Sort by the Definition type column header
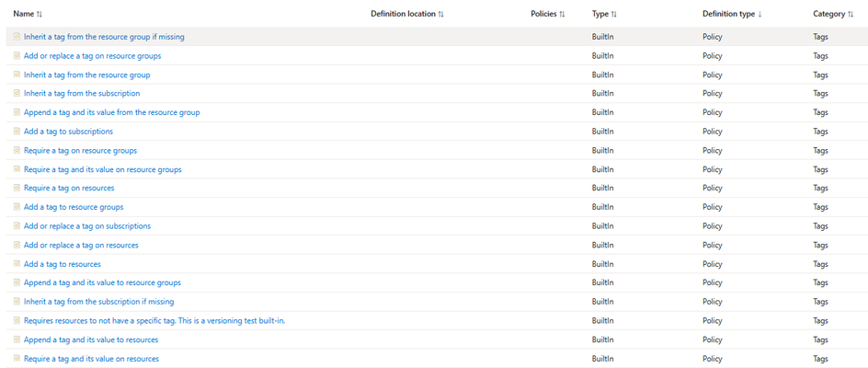 click(732, 14)
